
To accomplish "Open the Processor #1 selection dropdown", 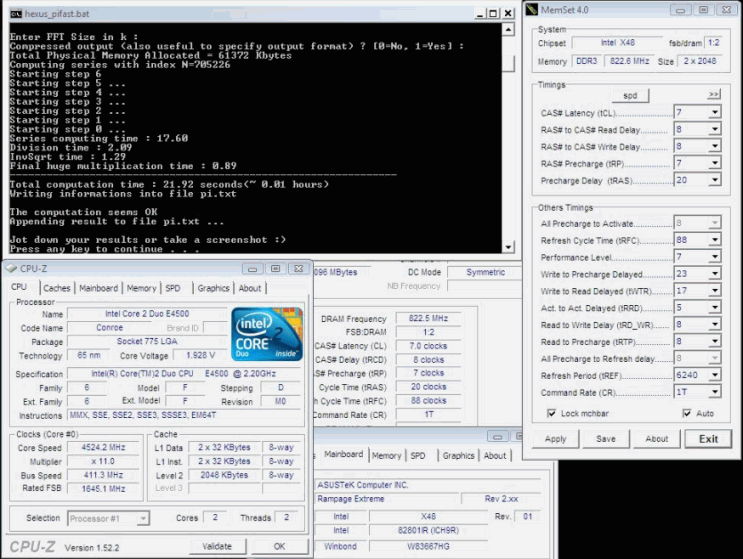I will coord(143,518).
